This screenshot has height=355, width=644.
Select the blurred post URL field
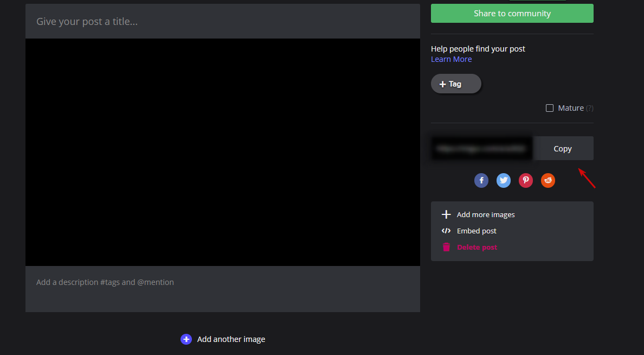pos(482,148)
